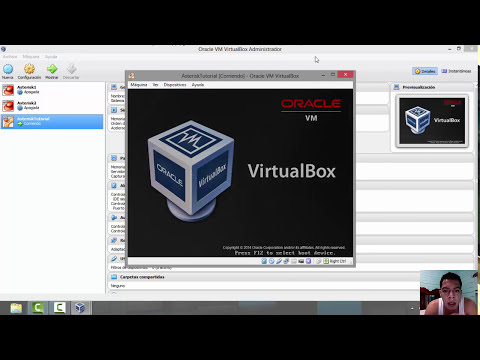Close the AsteriskTutorial VM window
480x360 pixels.
point(345,75)
